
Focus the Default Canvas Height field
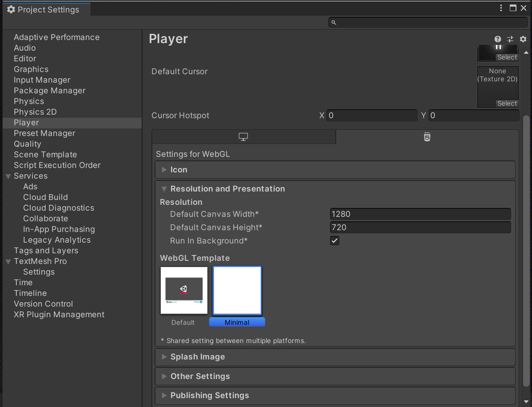click(421, 227)
